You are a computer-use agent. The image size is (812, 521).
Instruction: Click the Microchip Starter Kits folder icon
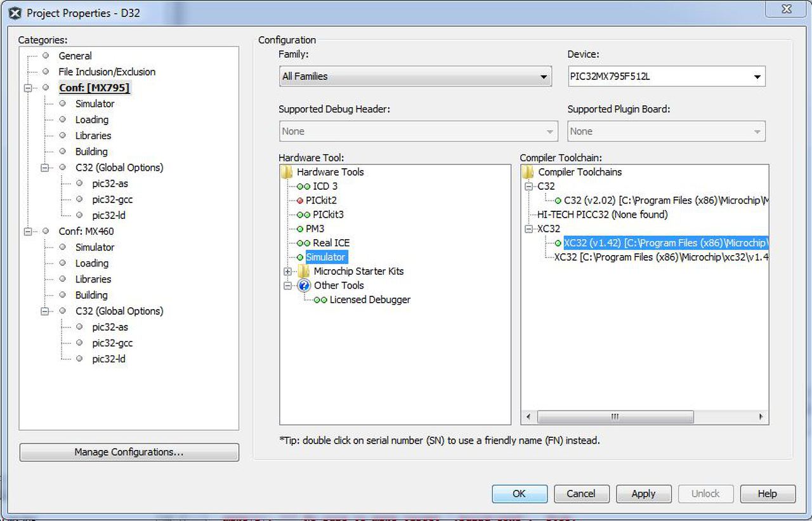click(x=304, y=272)
